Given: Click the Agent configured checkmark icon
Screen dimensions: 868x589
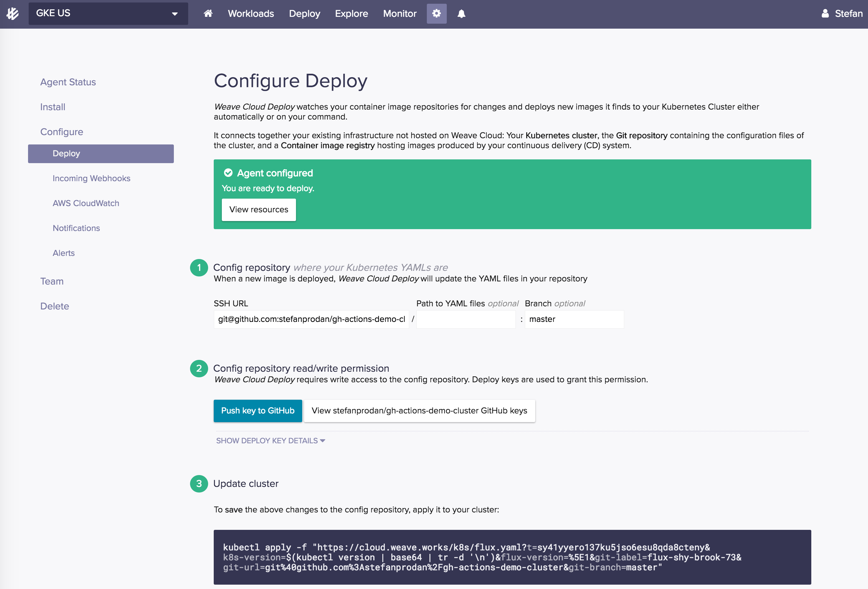Looking at the screenshot, I should coord(228,173).
